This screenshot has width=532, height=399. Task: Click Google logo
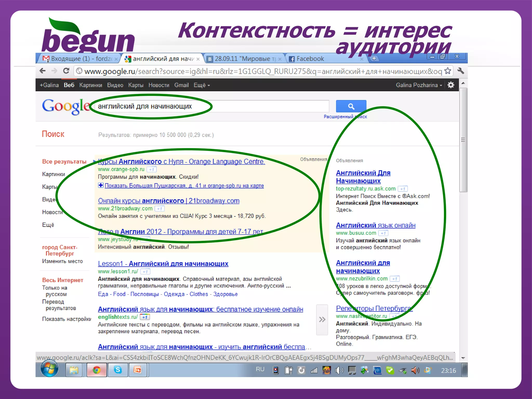(66, 106)
